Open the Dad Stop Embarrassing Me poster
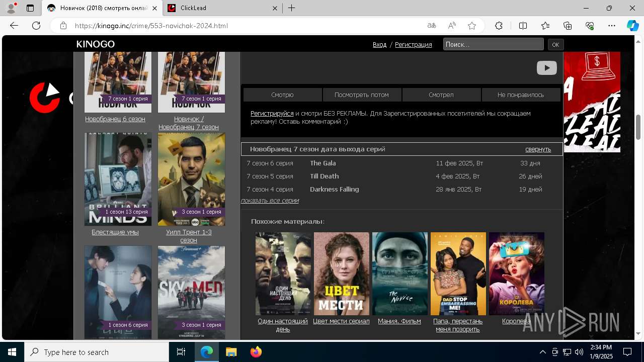 point(458,274)
